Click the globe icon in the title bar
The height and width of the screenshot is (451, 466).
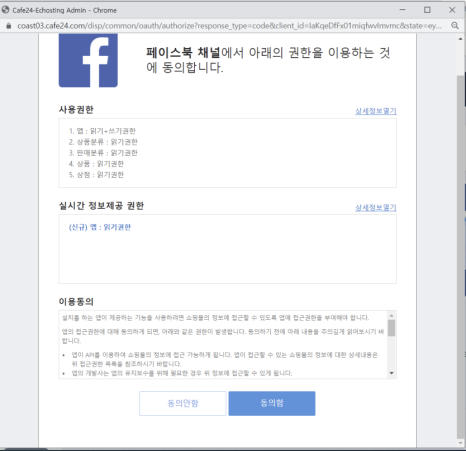click(5, 10)
